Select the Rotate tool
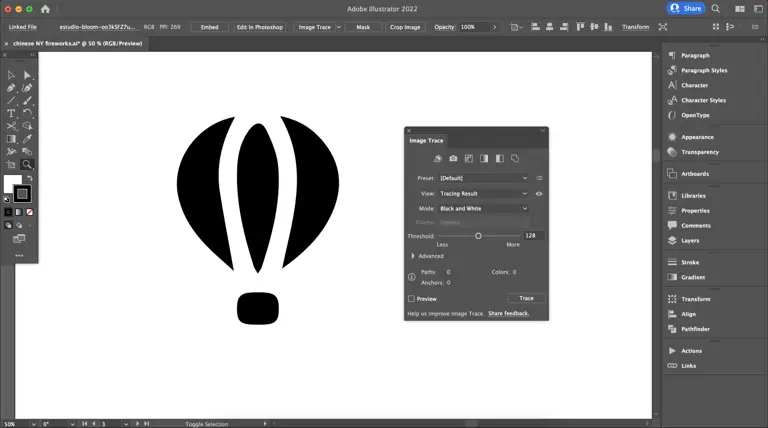The width and height of the screenshot is (768, 428). tap(27, 114)
